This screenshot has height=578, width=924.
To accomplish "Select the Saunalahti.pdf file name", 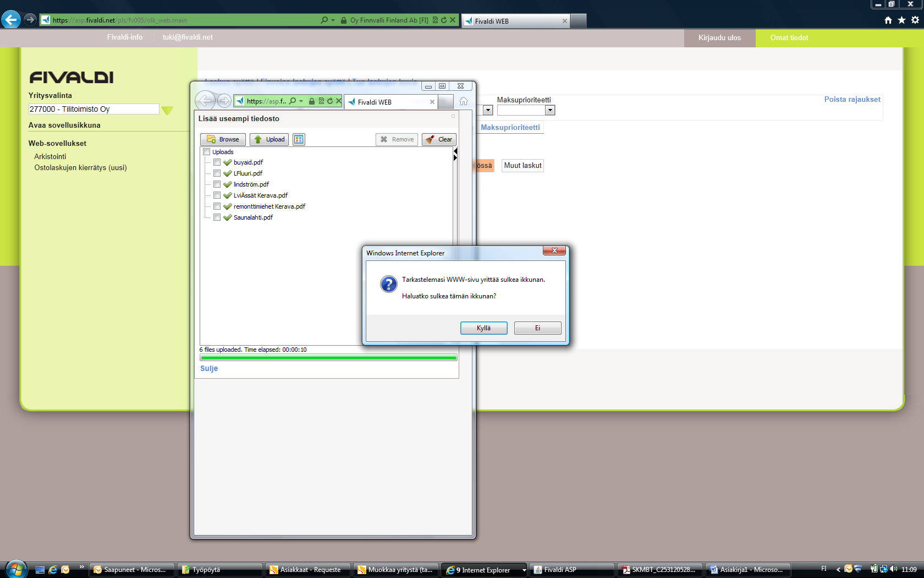I will pos(253,217).
